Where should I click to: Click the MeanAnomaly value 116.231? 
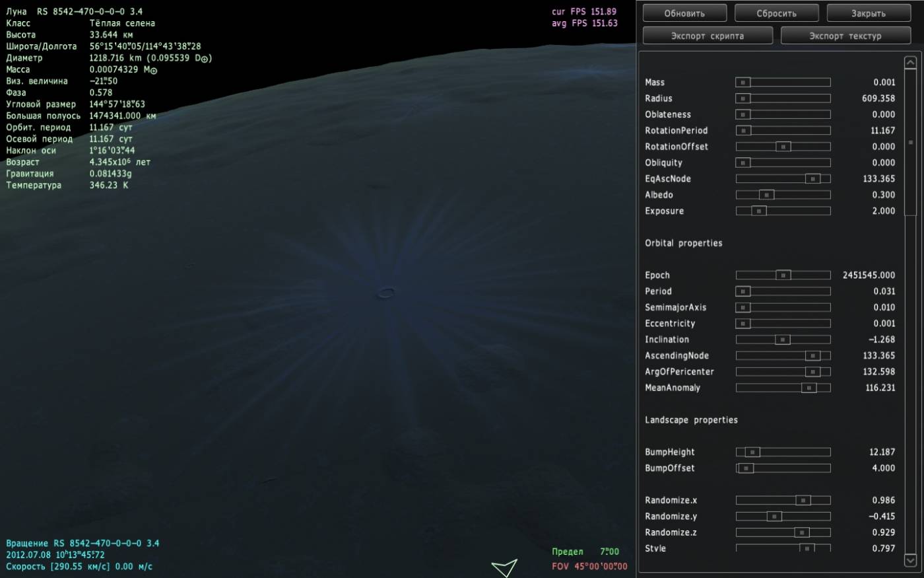pyautogui.click(x=880, y=388)
